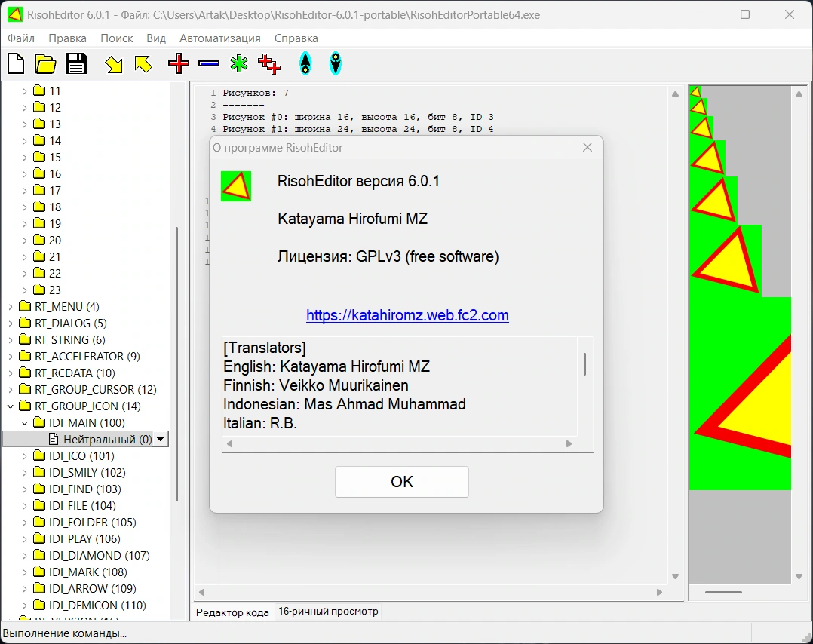This screenshot has height=644, width=813.
Task: Click the tree panel vertical scrollbar thumb
Action: [x=176, y=364]
